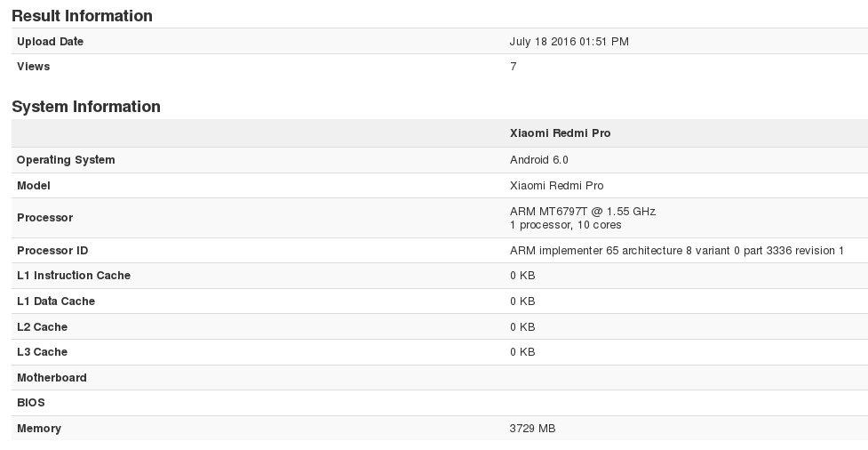Click the Operating System row label

pos(66,160)
